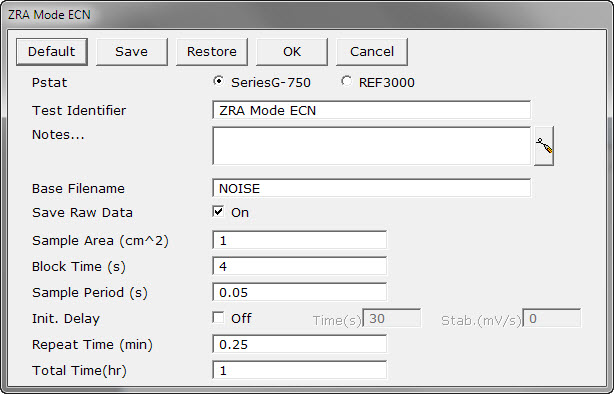Click the Sample Period field showing 0.05
Viewport: 614px width, 394px height.
pyautogui.click(x=300, y=292)
